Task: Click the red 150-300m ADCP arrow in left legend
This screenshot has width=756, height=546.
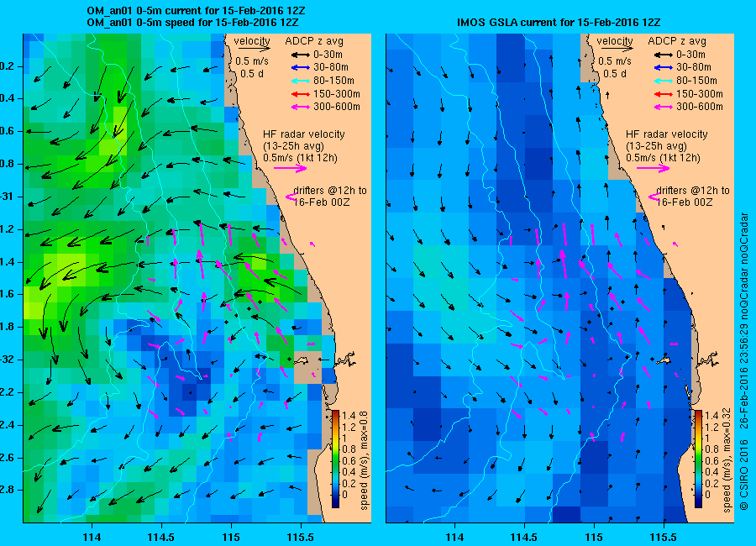Action: pos(301,94)
